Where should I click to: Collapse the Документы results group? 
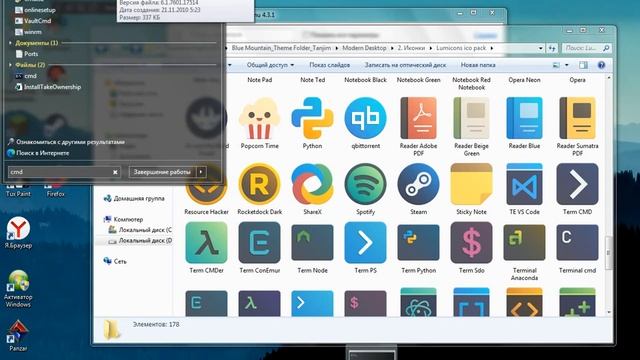point(11,43)
